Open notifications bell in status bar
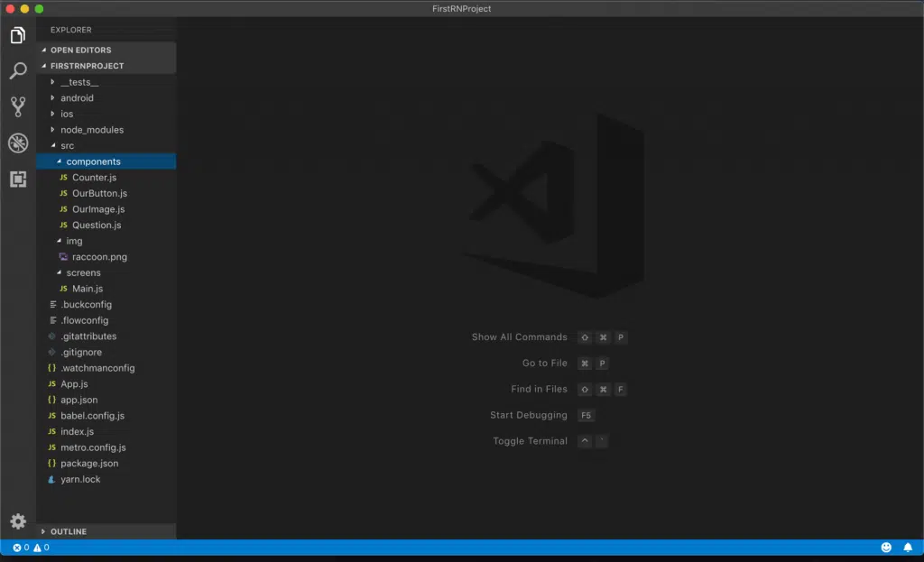The height and width of the screenshot is (562, 924). (x=908, y=548)
